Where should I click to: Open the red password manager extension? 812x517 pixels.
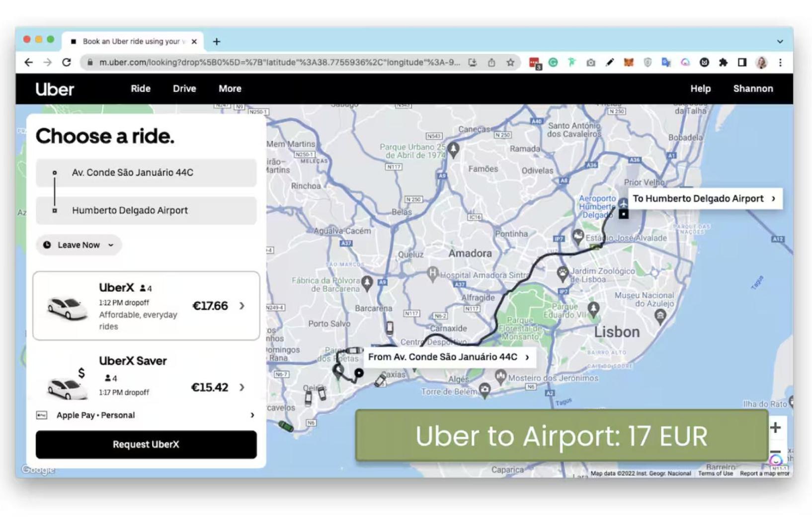[x=535, y=63]
